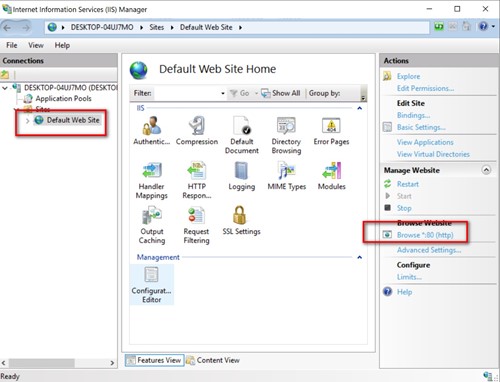The height and width of the screenshot is (382, 500).
Task: Select Application Pools in Connections tree
Action: pyautogui.click(x=63, y=99)
